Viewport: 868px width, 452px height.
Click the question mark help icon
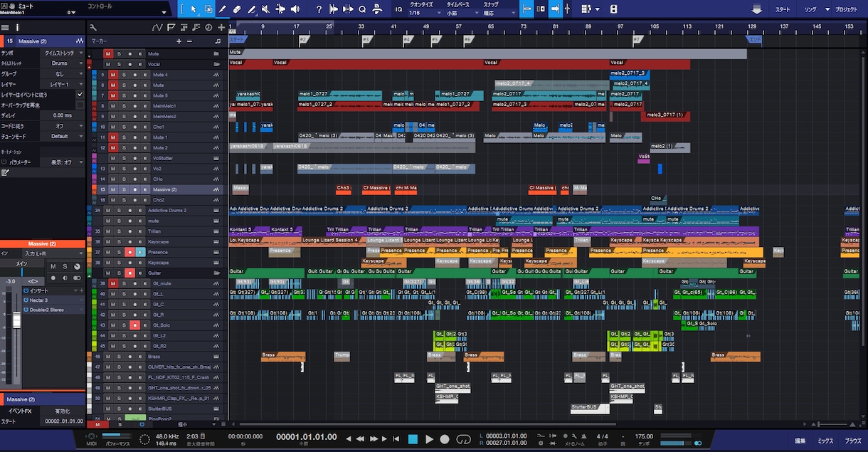[x=318, y=9]
